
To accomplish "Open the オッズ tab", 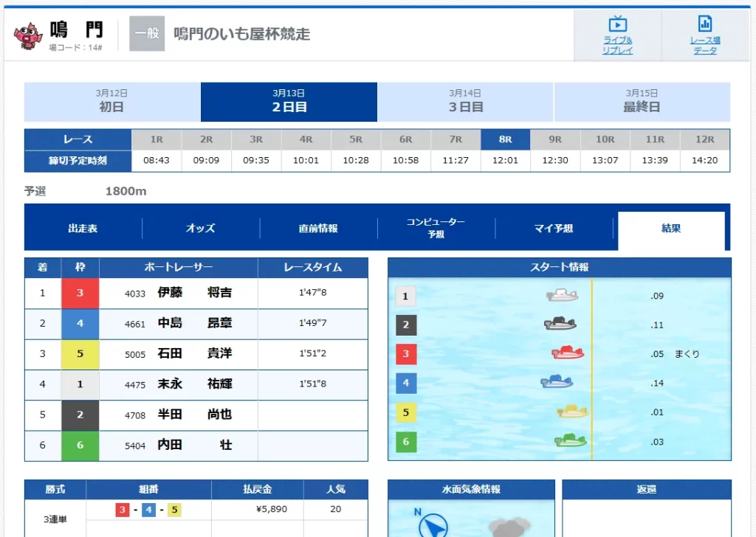I will click(x=200, y=229).
